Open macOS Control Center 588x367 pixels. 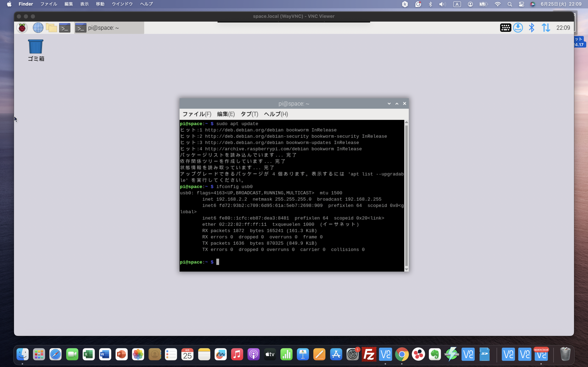tap(521, 4)
